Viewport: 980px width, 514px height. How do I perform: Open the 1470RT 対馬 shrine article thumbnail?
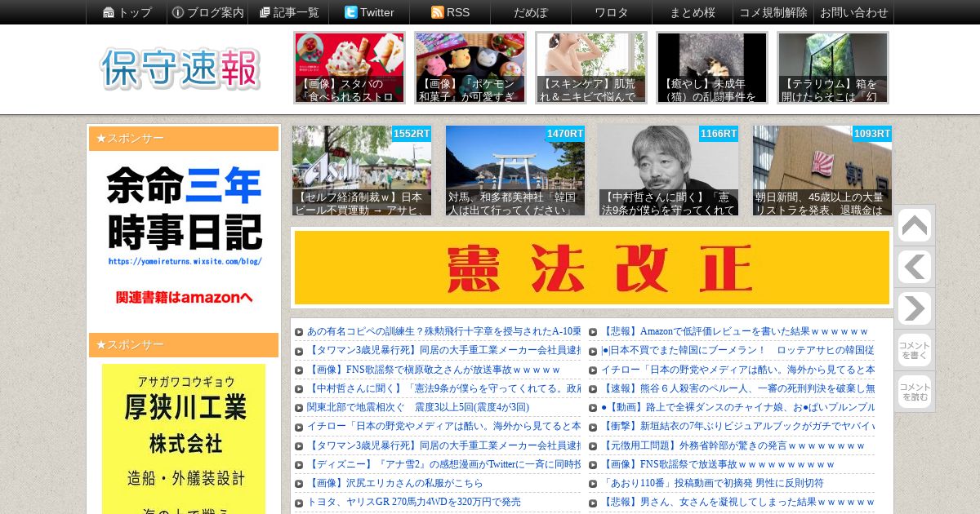coord(515,171)
